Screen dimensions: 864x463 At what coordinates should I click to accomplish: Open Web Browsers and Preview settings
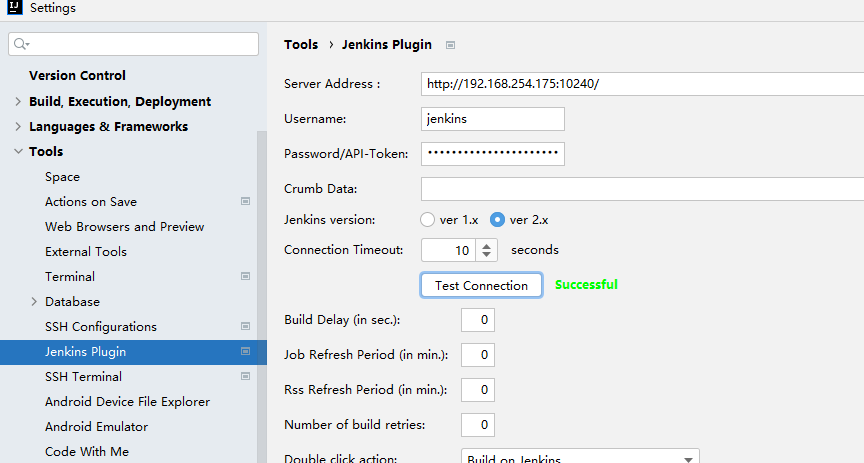(124, 227)
